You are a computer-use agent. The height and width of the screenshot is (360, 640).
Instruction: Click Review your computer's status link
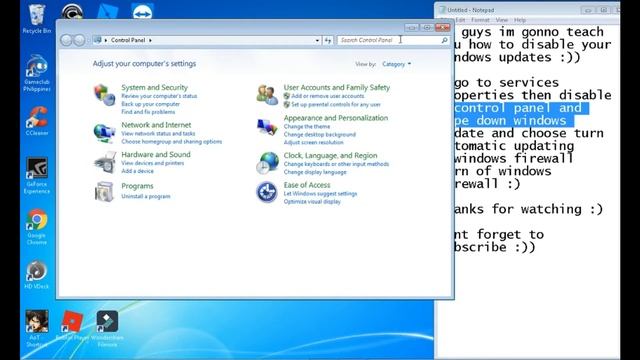pyautogui.click(x=159, y=96)
